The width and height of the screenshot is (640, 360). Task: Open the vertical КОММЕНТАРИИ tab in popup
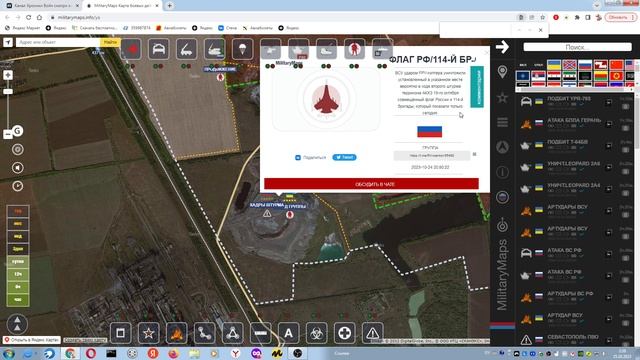click(x=477, y=87)
